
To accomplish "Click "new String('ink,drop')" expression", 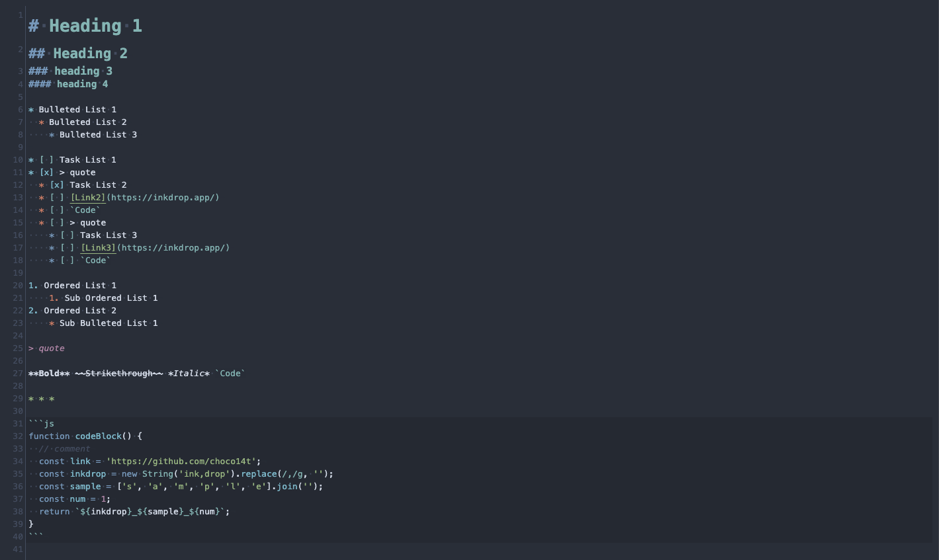I will click(x=179, y=474).
